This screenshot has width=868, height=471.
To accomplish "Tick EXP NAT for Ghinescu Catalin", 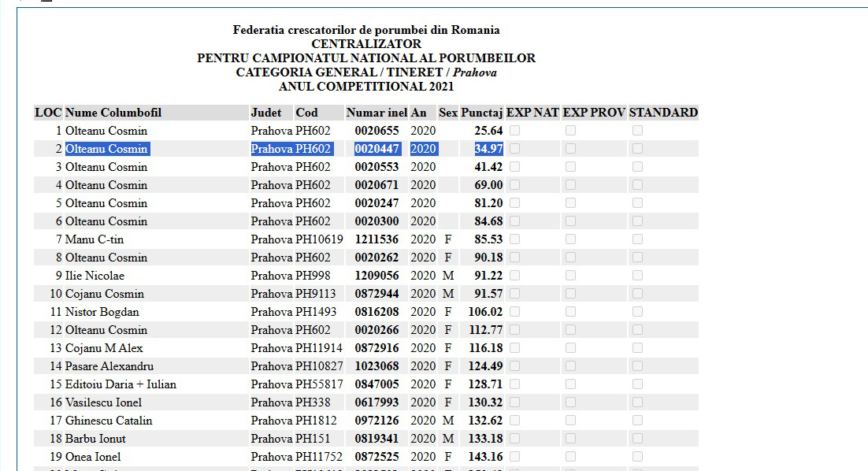I will pos(514,421).
